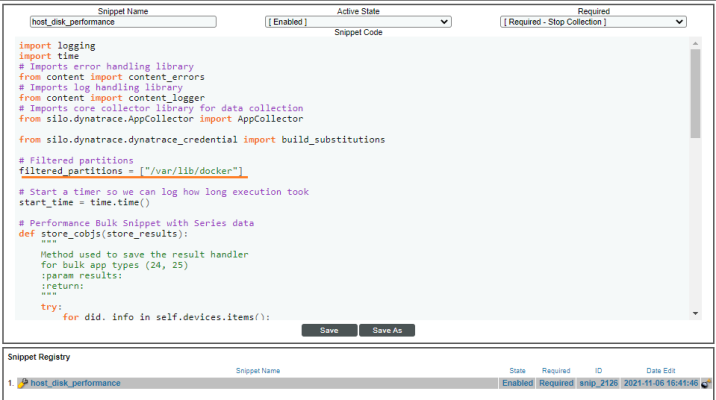Click the 2021-11-06 16:41:46 date cell
The width and height of the screenshot is (716, 400).
click(661, 383)
